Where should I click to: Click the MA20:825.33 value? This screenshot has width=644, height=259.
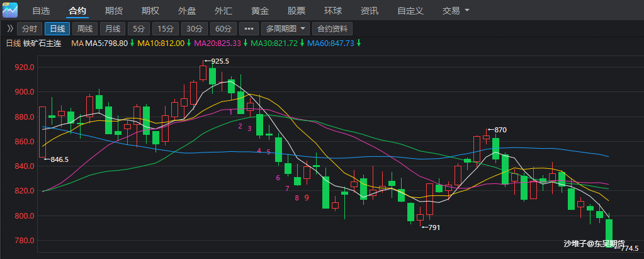tap(217, 43)
